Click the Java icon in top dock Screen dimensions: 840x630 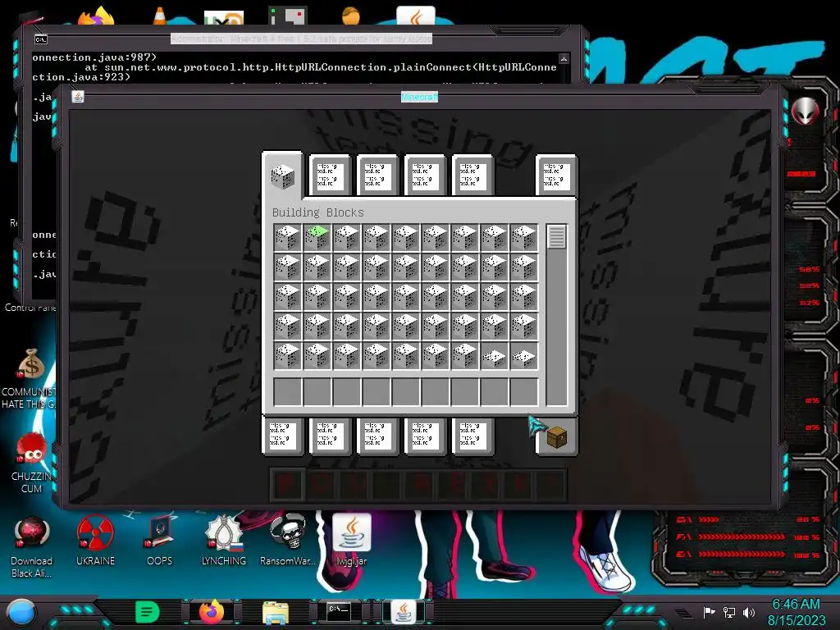click(416, 16)
